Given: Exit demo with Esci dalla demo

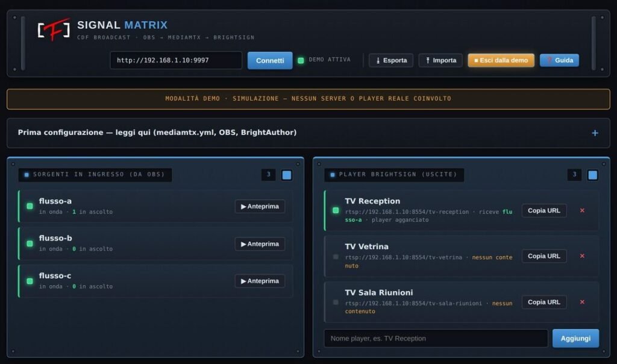Looking at the screenshot, I should point(501,60).
